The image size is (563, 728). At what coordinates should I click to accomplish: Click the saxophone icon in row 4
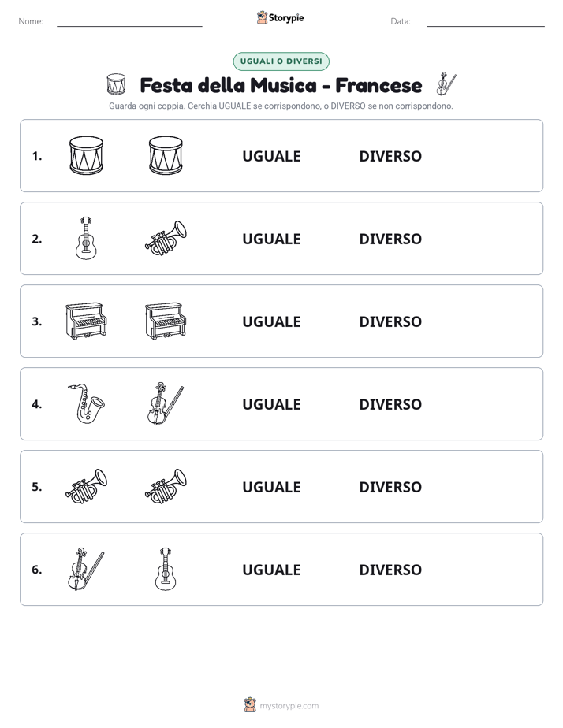tap(86, 403)
